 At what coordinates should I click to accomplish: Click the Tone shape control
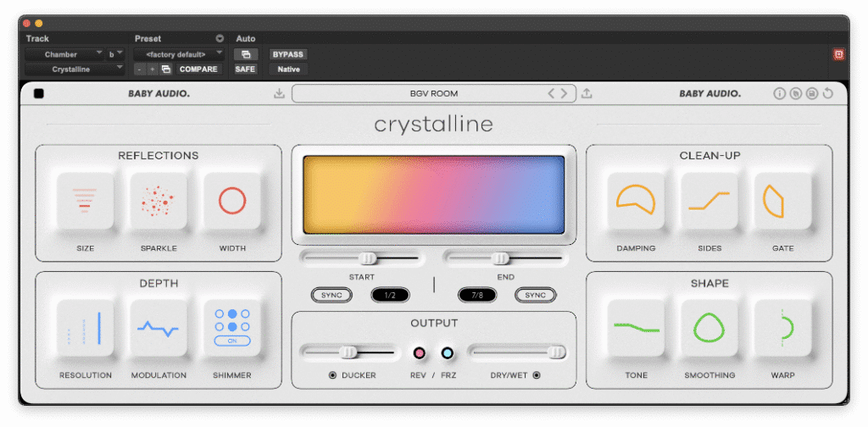(x=636, y=329)
